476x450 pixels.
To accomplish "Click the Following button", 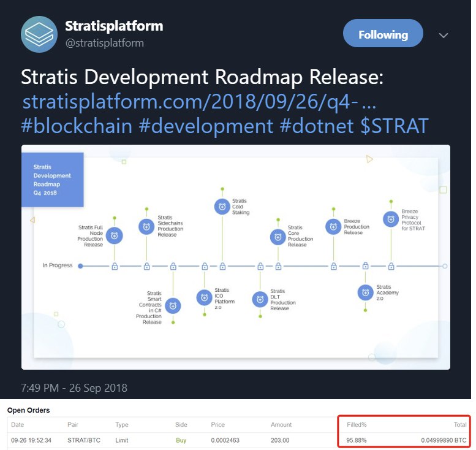I will (383, 33).
